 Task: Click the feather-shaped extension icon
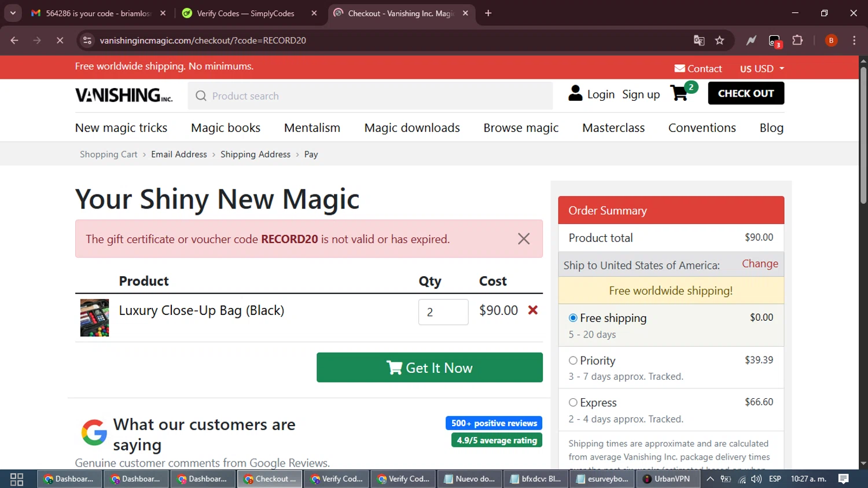pos(751,41)
